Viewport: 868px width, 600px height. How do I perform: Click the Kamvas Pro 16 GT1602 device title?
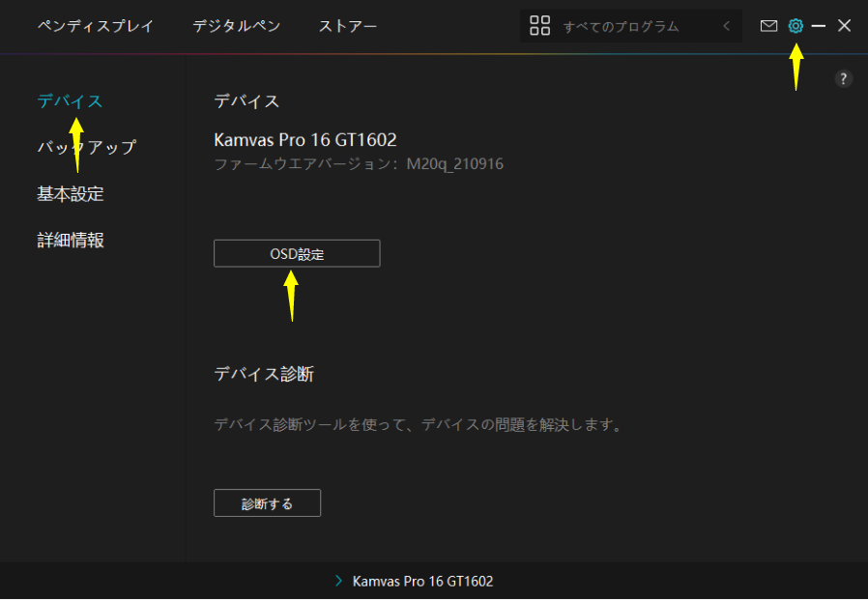click(x=305, y=139)
